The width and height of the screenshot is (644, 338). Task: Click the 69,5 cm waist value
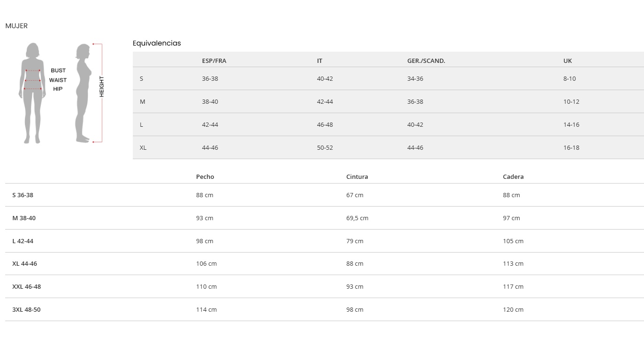[357, 218]
